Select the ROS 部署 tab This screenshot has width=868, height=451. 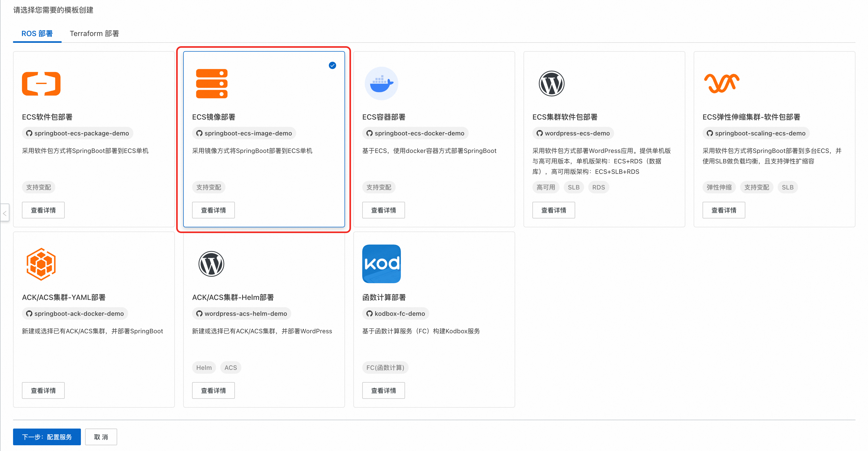tap(37, 33)
